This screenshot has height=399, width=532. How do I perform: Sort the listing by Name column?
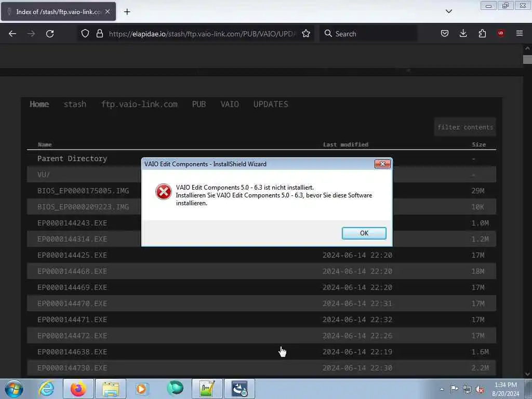(x=45, y=144)
